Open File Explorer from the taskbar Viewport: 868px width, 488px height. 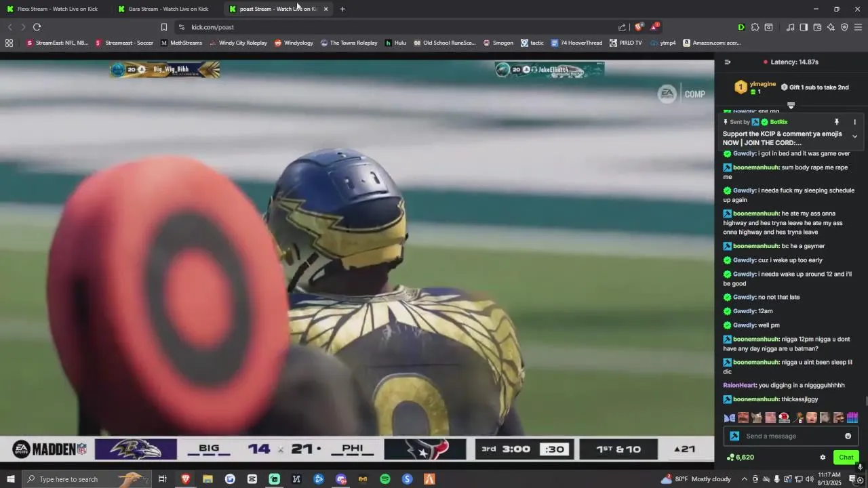click(208, 479)
